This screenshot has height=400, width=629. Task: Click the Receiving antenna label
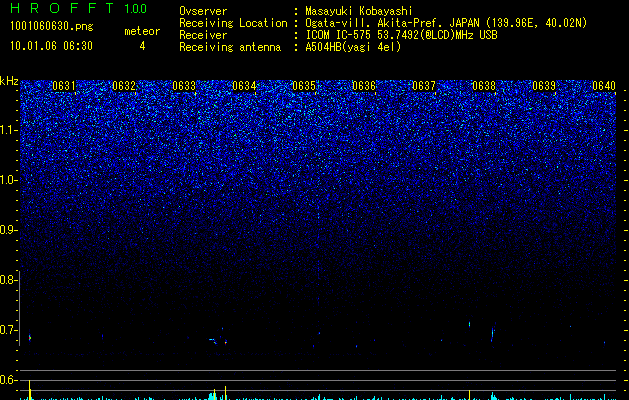click(230, 47)
